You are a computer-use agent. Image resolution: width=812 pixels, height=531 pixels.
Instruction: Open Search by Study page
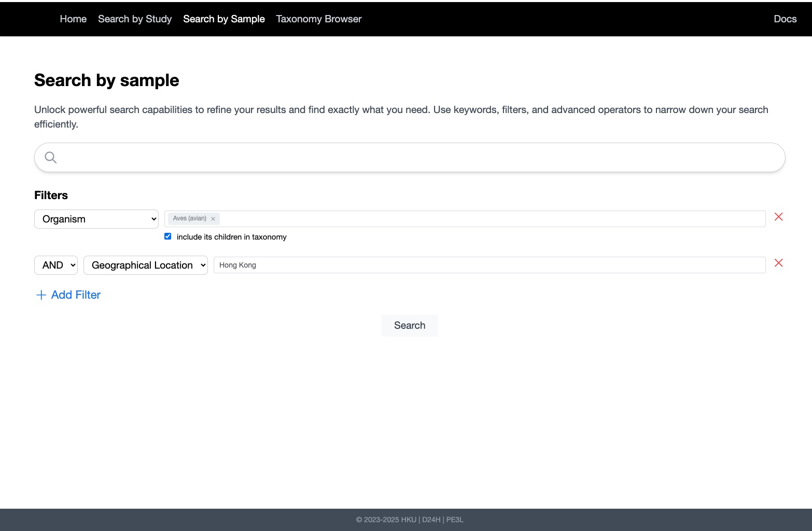tap(135, 19)
